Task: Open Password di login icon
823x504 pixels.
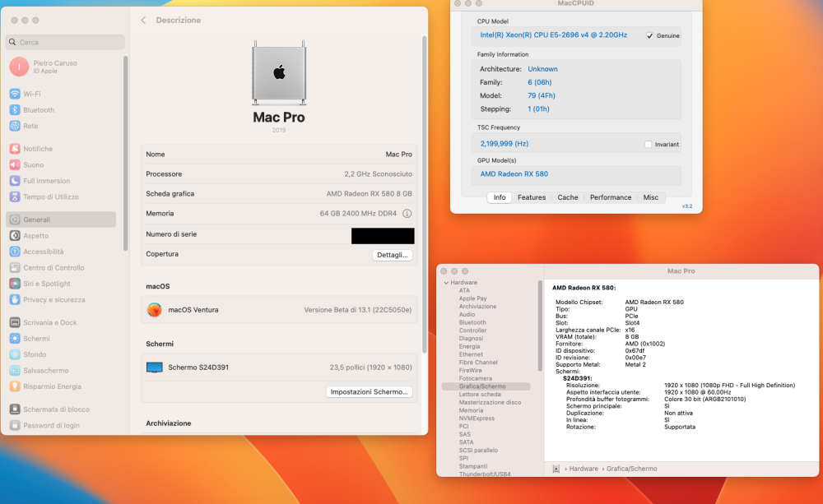Action: (15, 425)
